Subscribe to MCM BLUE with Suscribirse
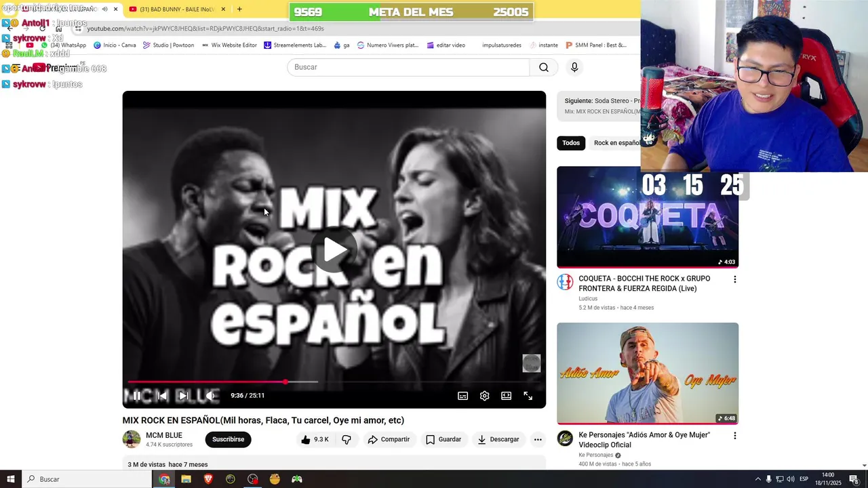This screenshot has height=488, width=868. 228,439
